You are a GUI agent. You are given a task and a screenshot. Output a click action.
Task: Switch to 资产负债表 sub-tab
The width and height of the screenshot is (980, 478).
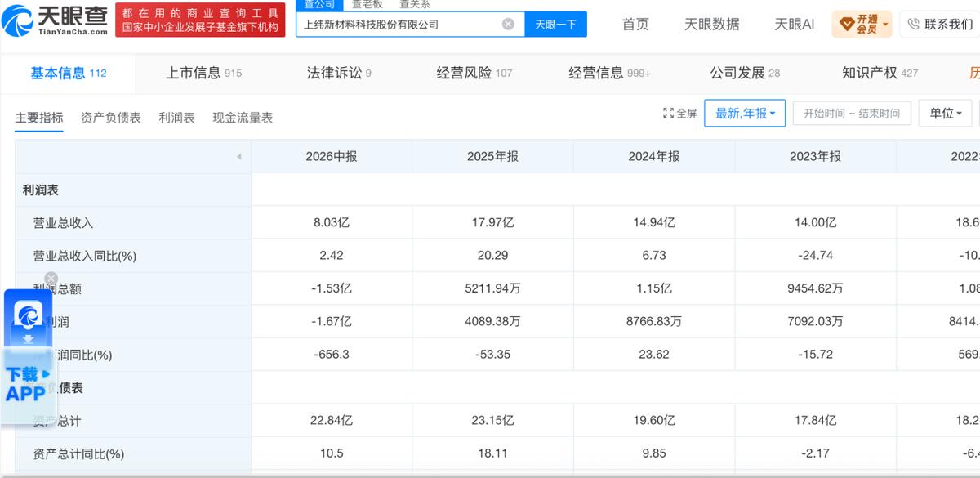point(111,118)
